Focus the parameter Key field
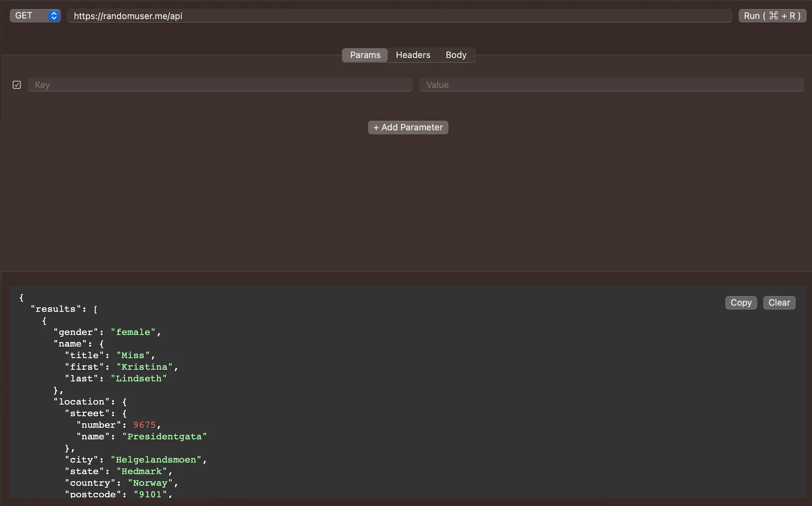The image size is (812, 506). [x=220, y=85]
